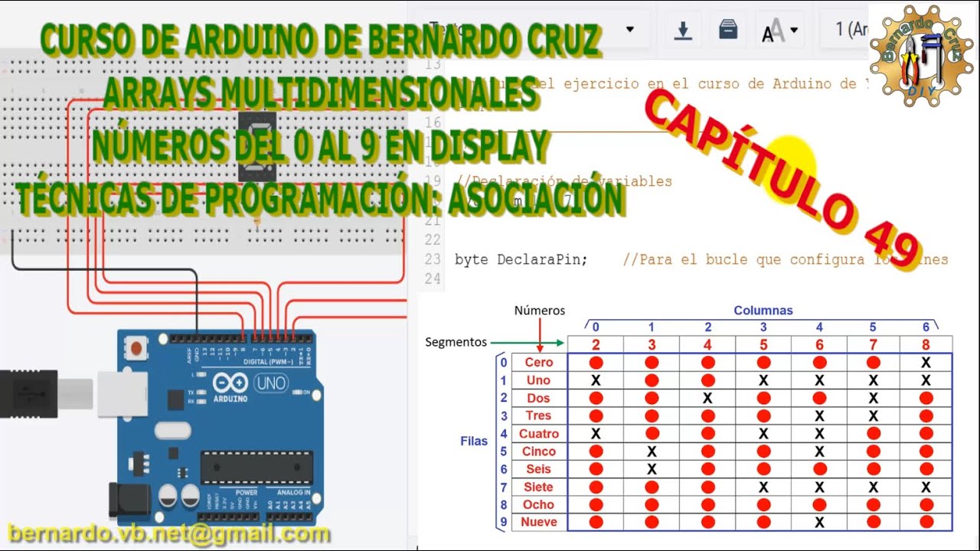Image resolution: width=980 pixels, height=551 pixels.
Task: Select the 'Tres' row label
Action: (x=539, y=416)
